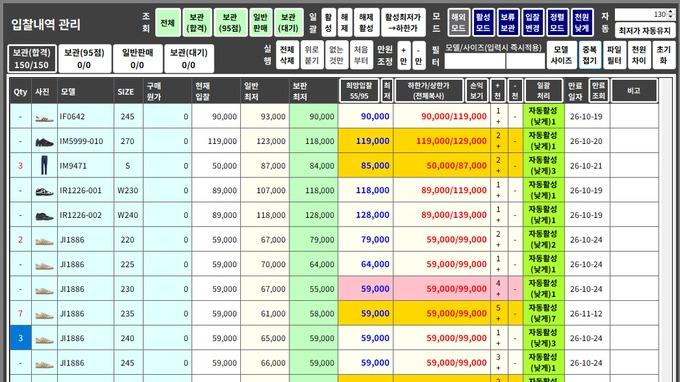Toggle 입찰변경 mode
Viewport: 680px width, 382px height.
[532, 23]
